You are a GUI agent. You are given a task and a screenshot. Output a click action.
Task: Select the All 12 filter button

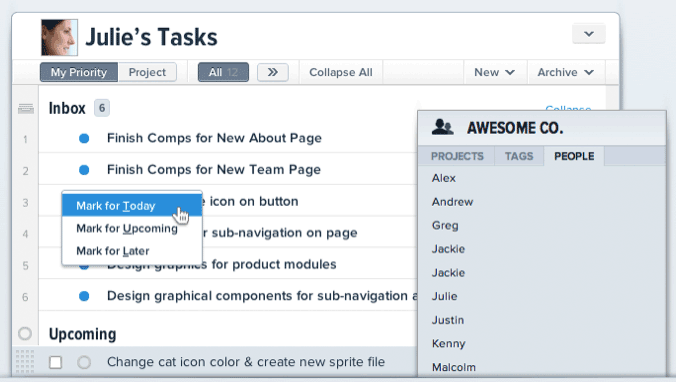223,72
